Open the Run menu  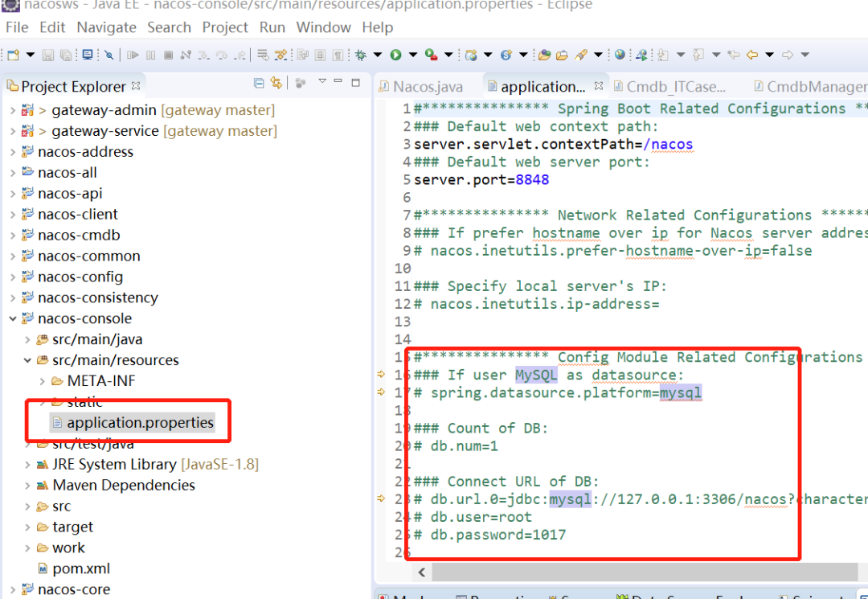tap(272, 27)
